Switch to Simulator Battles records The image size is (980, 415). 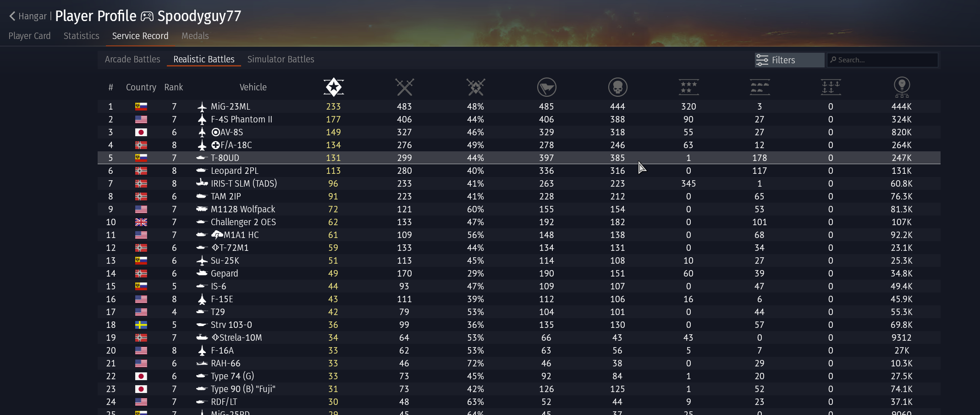coord(281,59)
